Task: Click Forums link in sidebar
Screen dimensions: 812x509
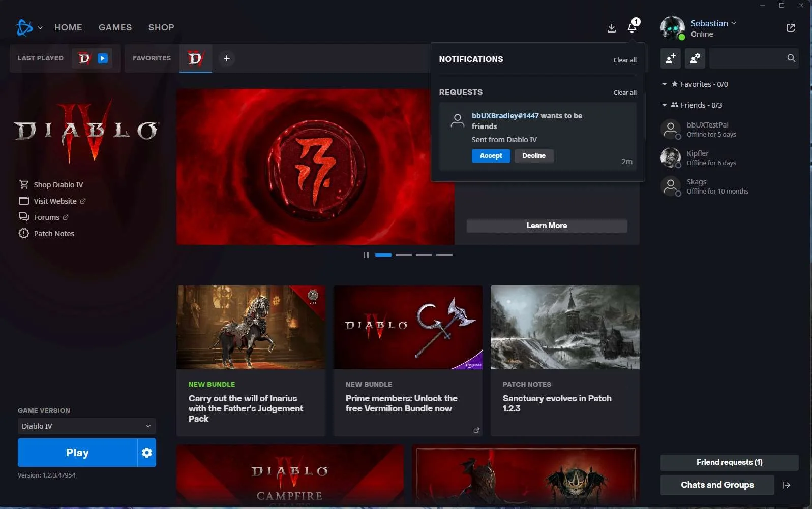Action: click(x=47, y=217)
